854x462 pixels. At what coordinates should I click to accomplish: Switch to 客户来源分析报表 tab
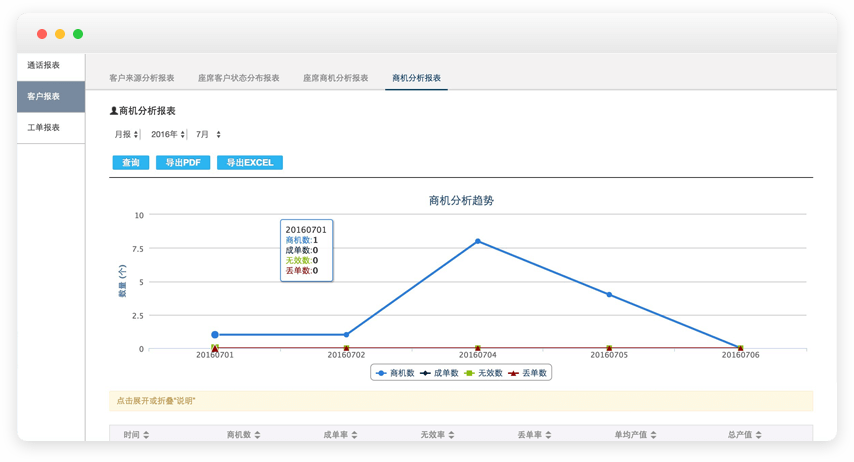(x=142, y=78)
